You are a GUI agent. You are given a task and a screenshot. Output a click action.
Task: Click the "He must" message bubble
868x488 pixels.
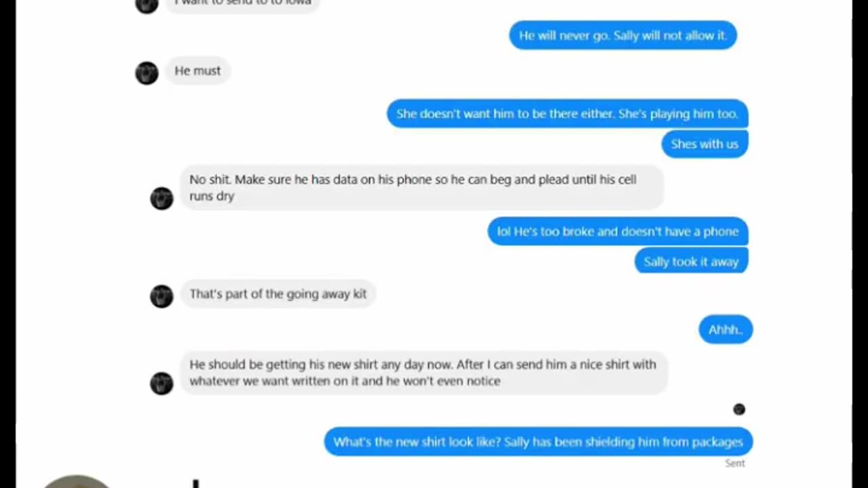click(x=197, y=70)
